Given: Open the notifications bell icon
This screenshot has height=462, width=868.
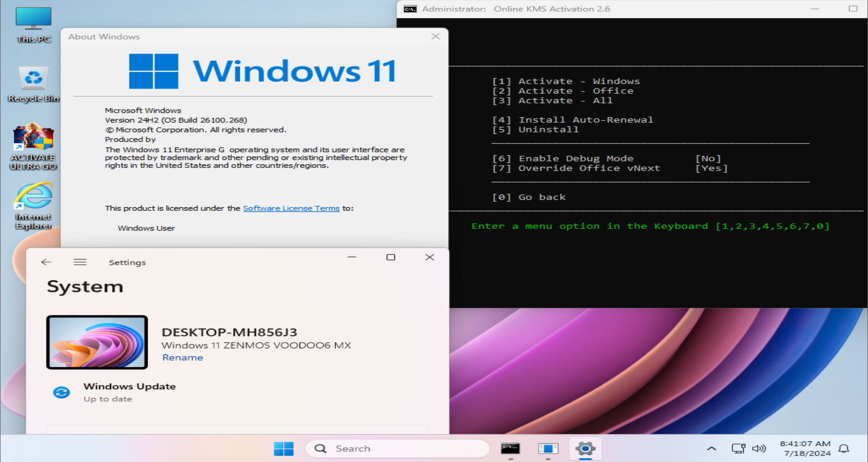Looking at the screenshot, I should (x=844, y=449).
